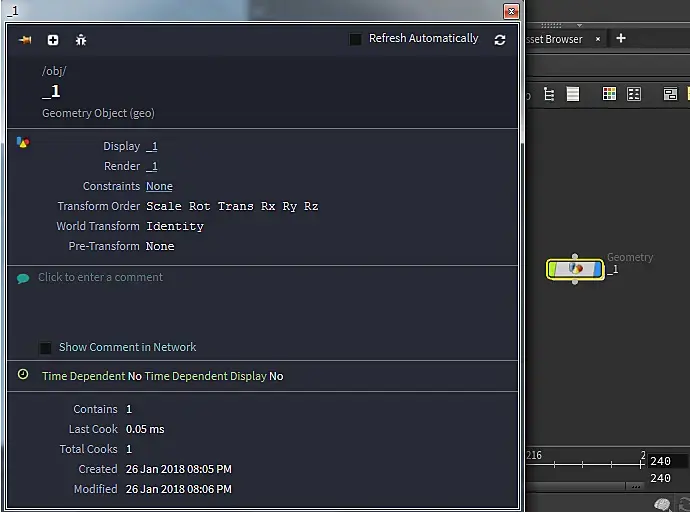Click World Transform Identity text
The width and height of the screenshot is (690, 512).
click(175, 226)
